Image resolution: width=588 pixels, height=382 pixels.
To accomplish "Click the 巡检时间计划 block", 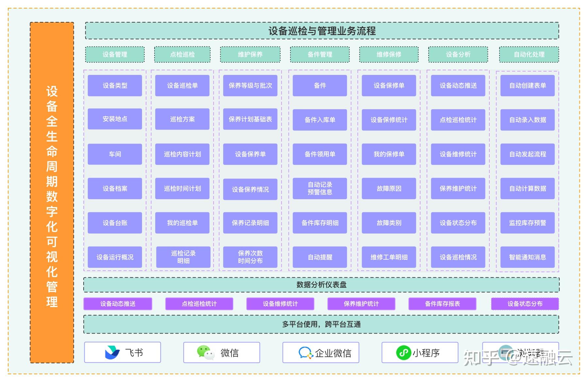I will (x=182, y=188).
